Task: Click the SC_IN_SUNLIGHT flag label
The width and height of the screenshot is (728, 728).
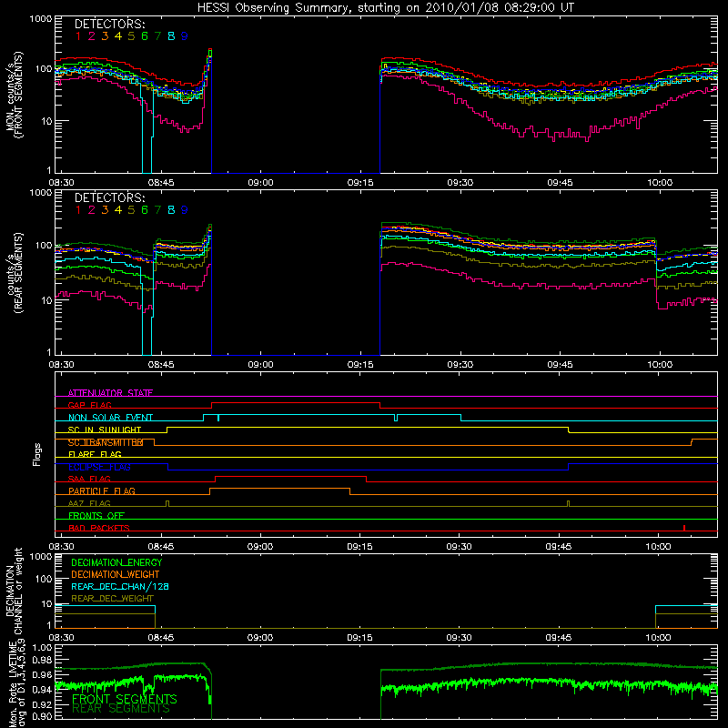Action: point(105,430)
